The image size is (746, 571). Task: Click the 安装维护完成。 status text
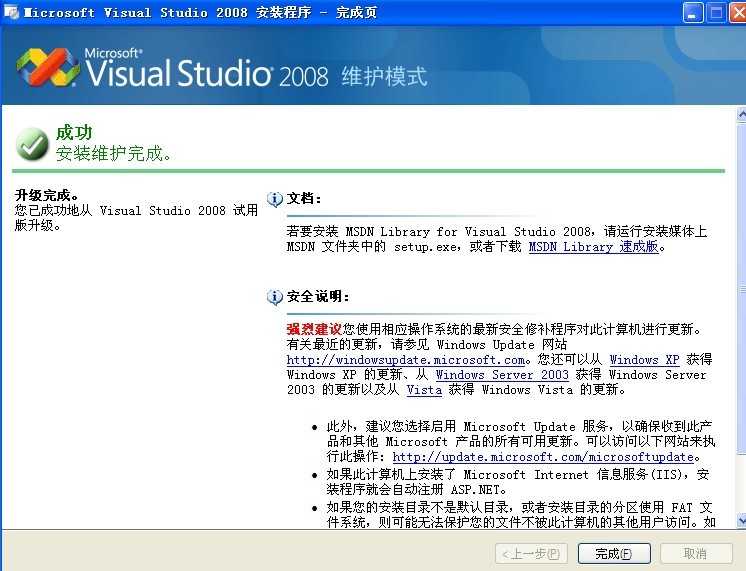(x=113, y=154)
